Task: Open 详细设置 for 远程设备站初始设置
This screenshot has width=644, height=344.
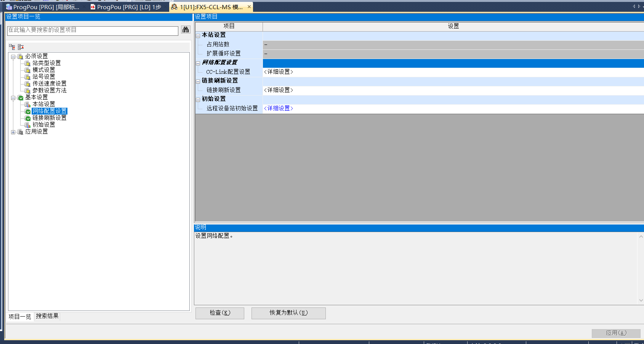Action: 279,108
